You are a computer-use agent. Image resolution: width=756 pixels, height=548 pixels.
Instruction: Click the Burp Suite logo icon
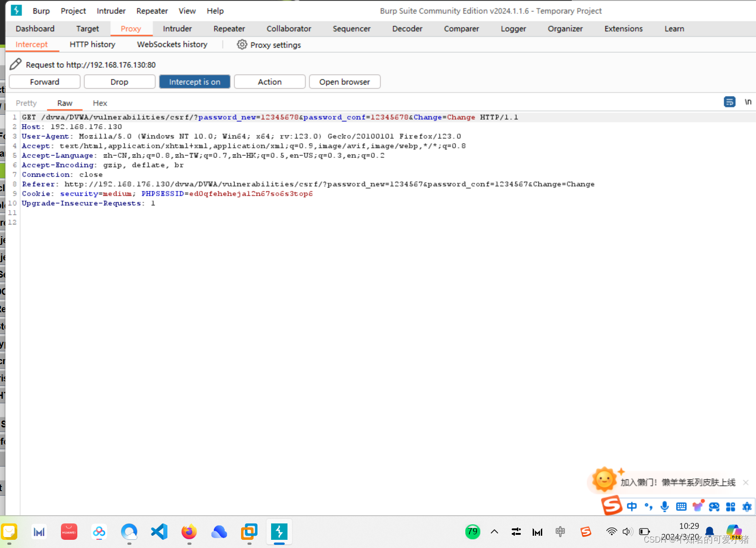[16, 10]
